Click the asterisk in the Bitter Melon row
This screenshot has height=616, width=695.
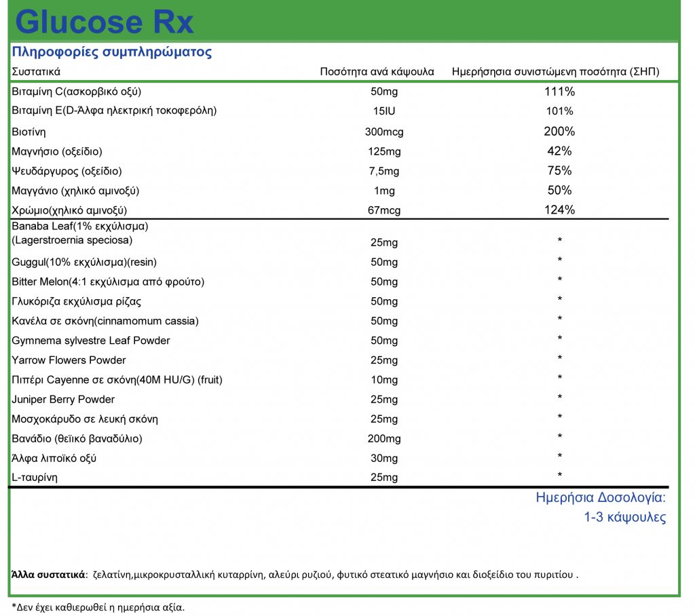coord(559,280)
